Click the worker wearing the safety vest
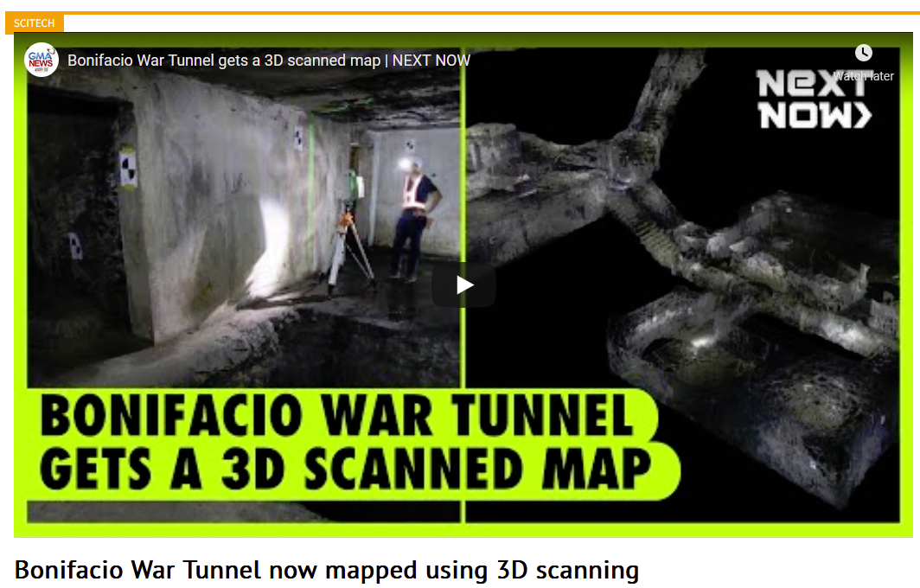The width and height of the screenshot is (920, 588). point(416,218)
